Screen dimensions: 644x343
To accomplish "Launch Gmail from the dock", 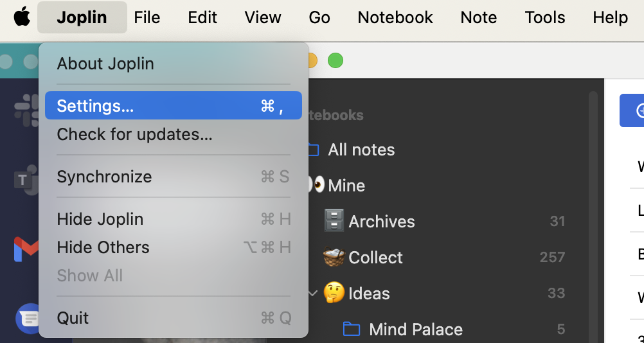I will pos(26,249).
